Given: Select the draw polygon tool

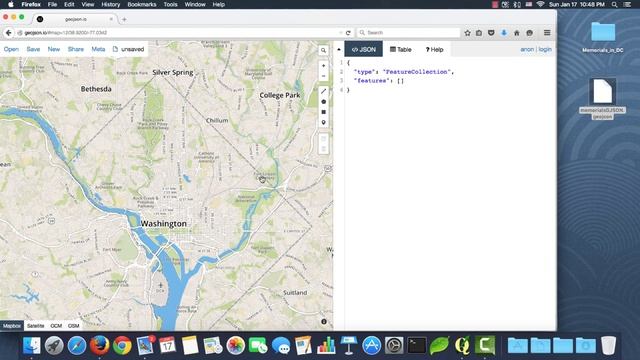Looking at the screenshot, I should coord(323,102).
